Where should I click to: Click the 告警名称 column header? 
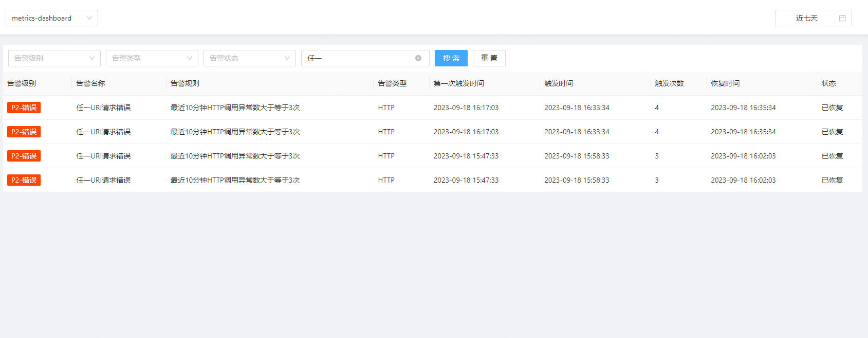91,83
